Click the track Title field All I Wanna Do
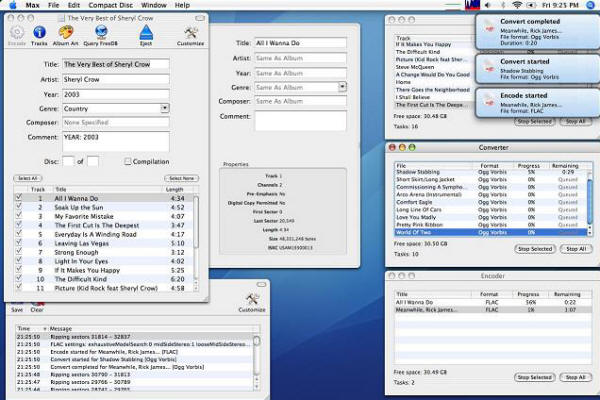Screen dimensions: 600x400 (301, 43)
